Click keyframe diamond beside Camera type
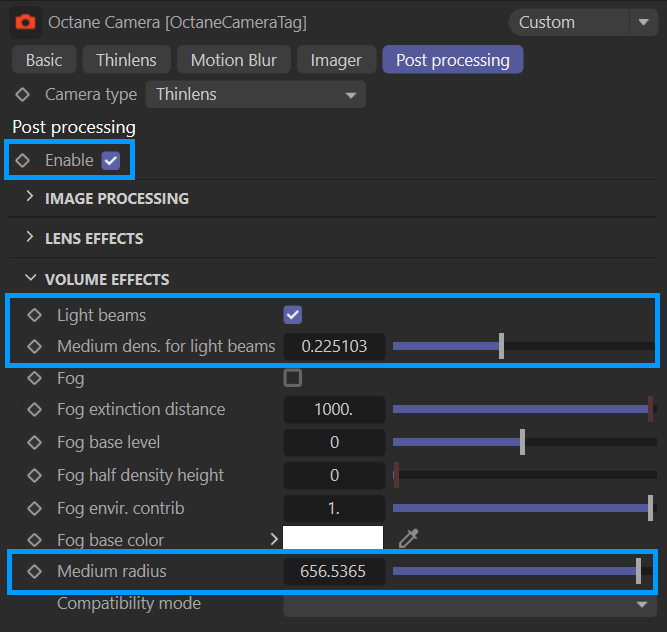Viewport: 667px width, 632px height. tap(23, 95)
